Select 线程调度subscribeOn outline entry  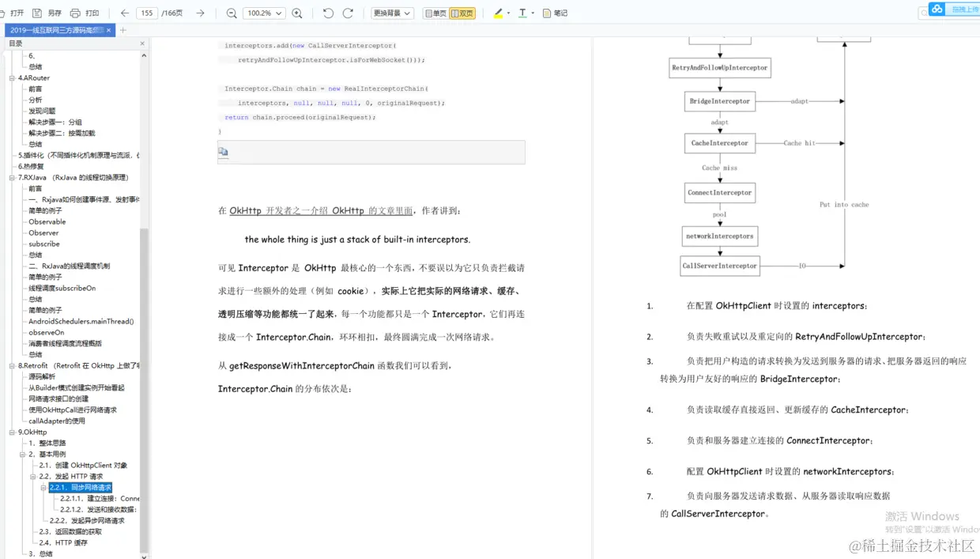[x=62, y=289]
